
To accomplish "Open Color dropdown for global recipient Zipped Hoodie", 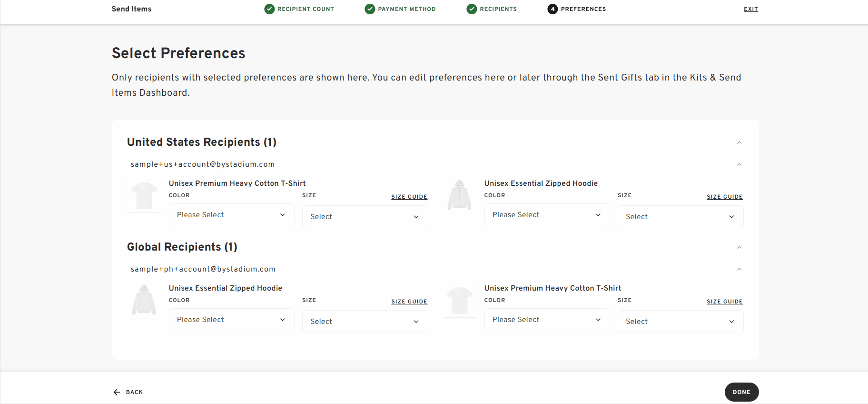I will (232, 320).
